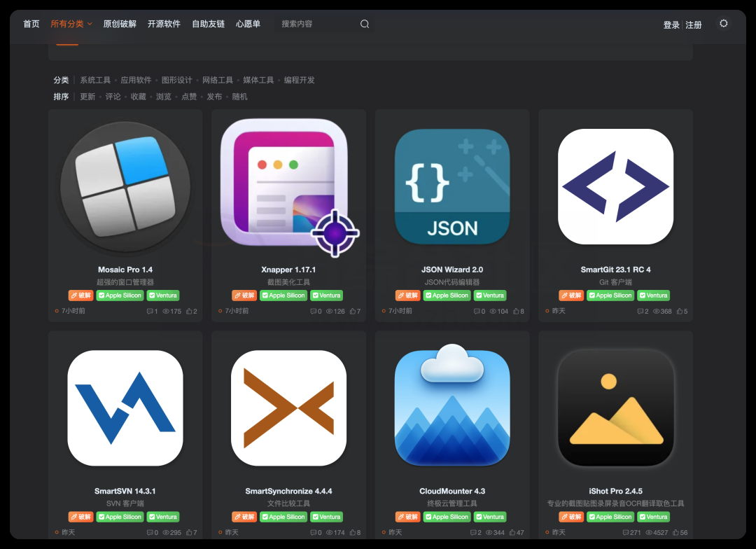Click the comment icon on SmartGit card
Image resolution: width=756 pixels, height=549 pixels.
[640, 311]
